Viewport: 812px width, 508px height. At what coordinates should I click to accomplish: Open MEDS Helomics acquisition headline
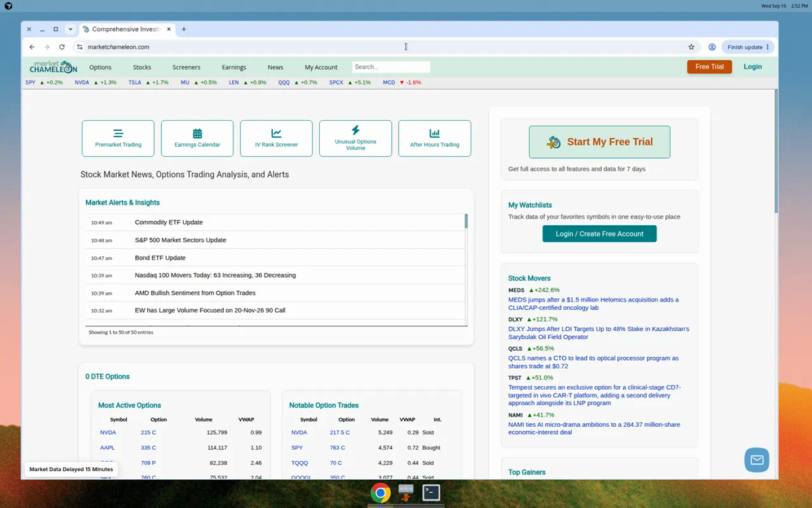(x=593, y=304)
